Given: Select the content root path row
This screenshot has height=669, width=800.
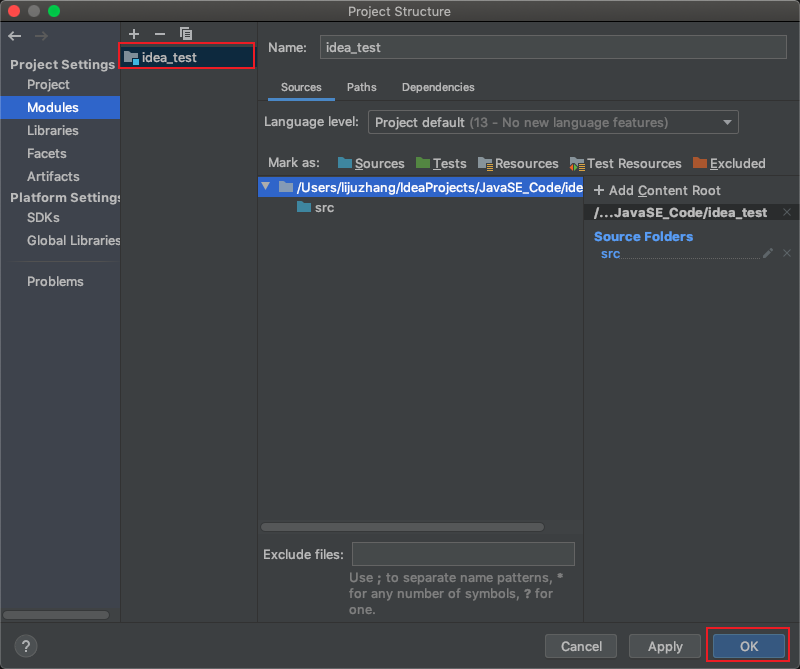Looking at the screenshot, I should coord(421,187).
